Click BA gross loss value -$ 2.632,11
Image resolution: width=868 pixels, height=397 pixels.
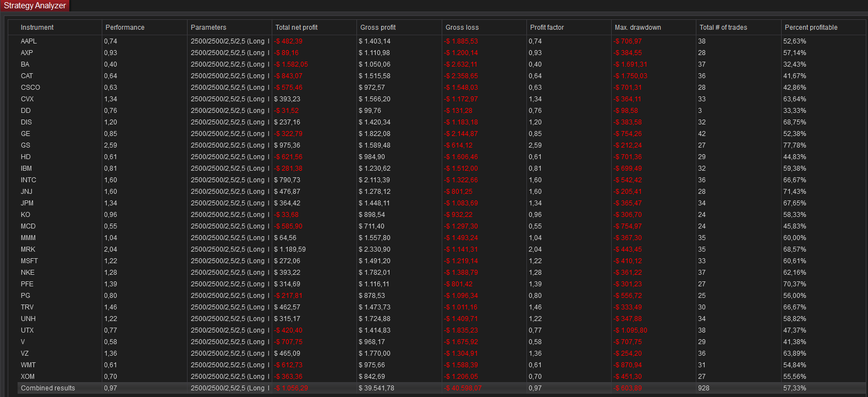click(x=461, y=64)
